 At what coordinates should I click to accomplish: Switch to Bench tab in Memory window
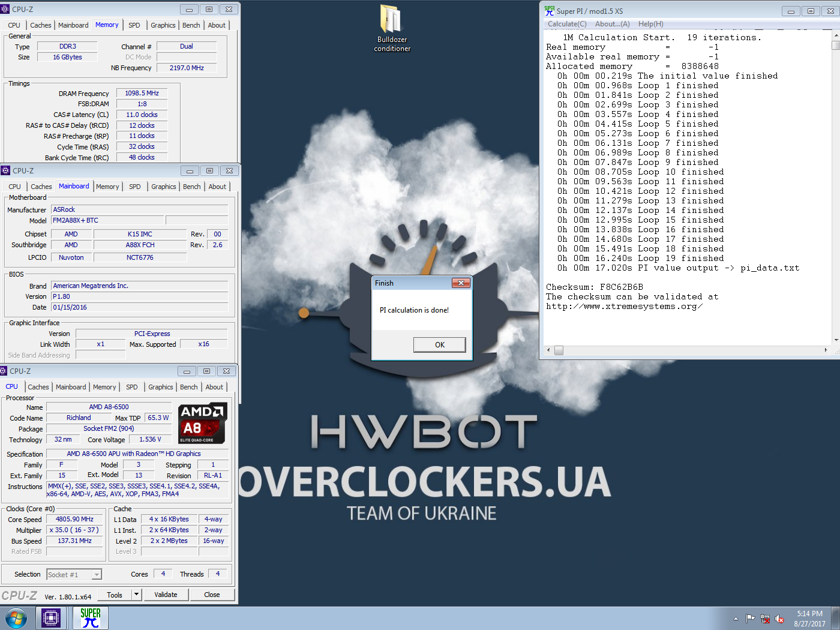tap(191, 25)
